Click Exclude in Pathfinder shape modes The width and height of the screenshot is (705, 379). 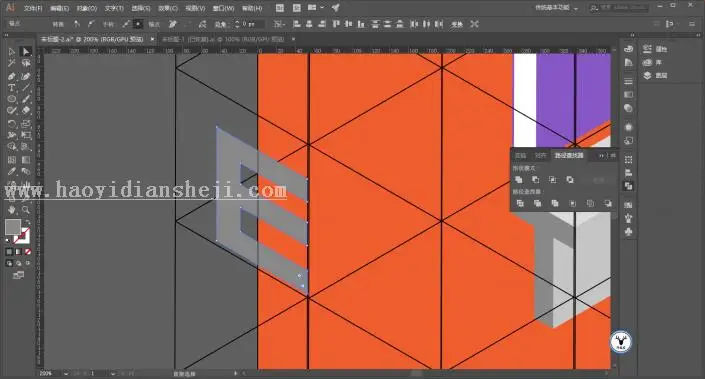point(570,180)
